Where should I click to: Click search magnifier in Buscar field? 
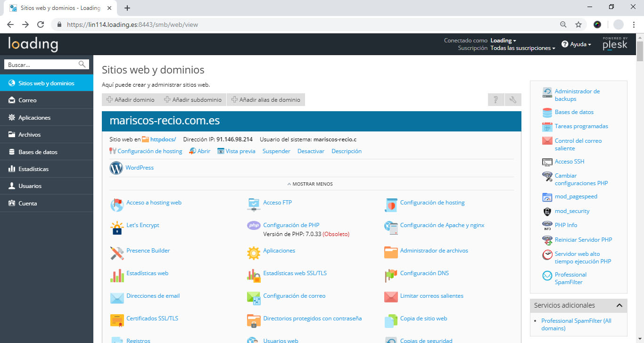pyautogui.click(x=82, y=65)
